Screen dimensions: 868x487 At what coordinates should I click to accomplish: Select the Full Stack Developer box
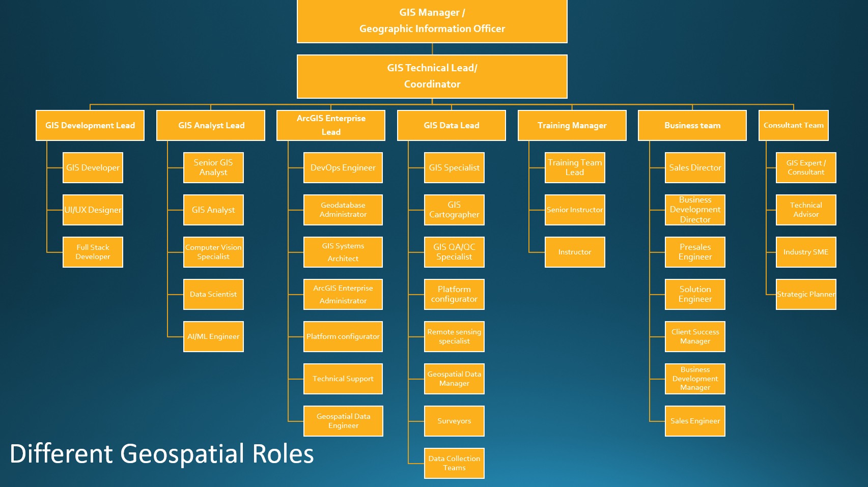(93, 252)
